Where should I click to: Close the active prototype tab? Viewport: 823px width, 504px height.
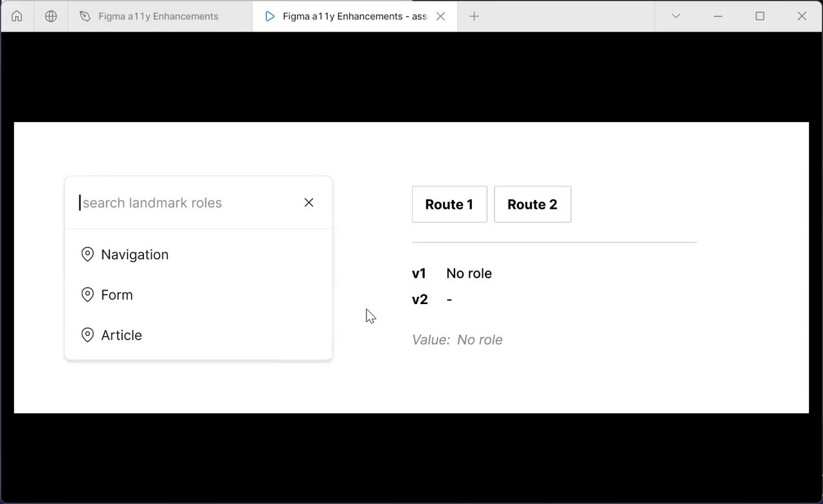point(440,16)
